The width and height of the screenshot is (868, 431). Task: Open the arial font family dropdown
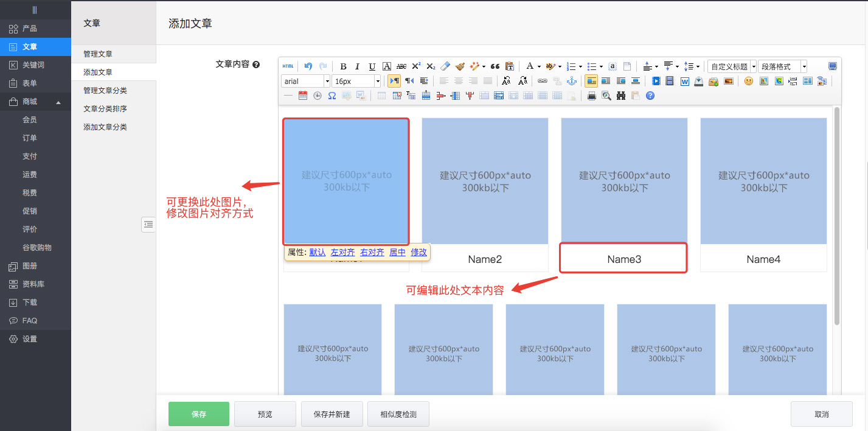[327, 81]
